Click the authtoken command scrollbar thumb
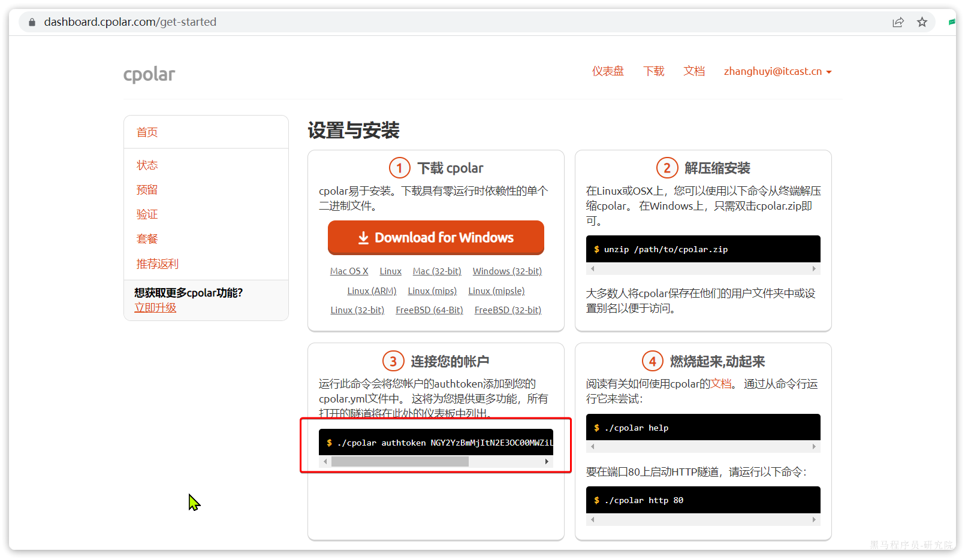The height and width of the screenshot is (560, 965). point(400,462)
